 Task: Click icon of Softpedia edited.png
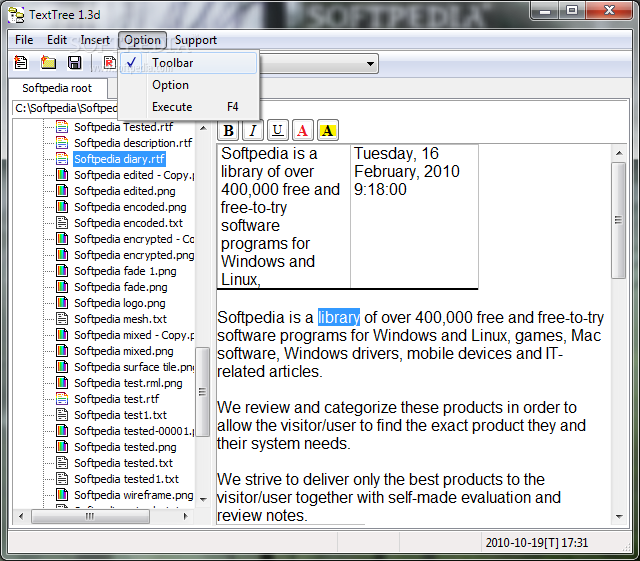[62, 191]
